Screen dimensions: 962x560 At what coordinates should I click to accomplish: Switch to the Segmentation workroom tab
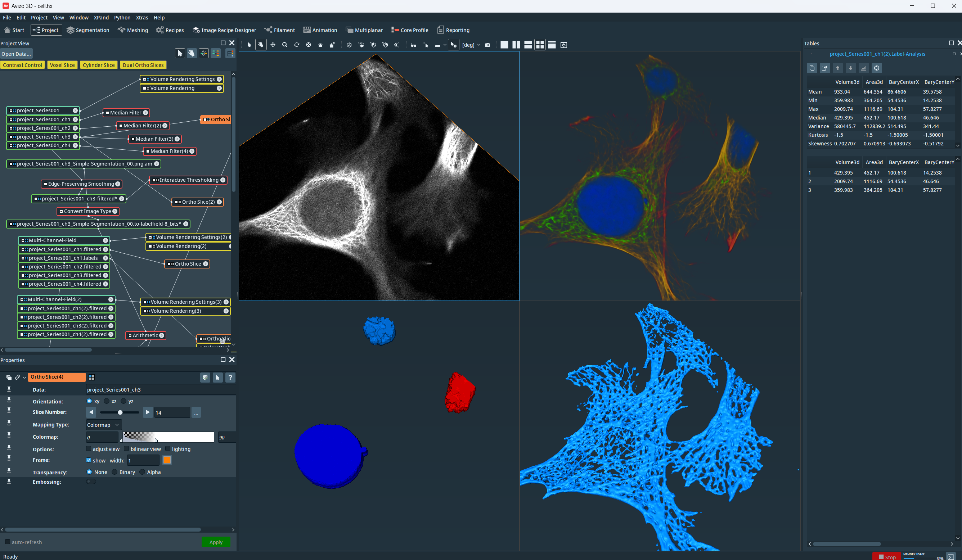point(88,30)
